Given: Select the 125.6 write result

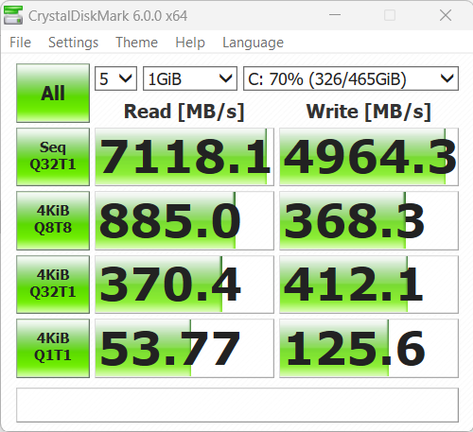Looking at the screenshot, I should [369, 348].
